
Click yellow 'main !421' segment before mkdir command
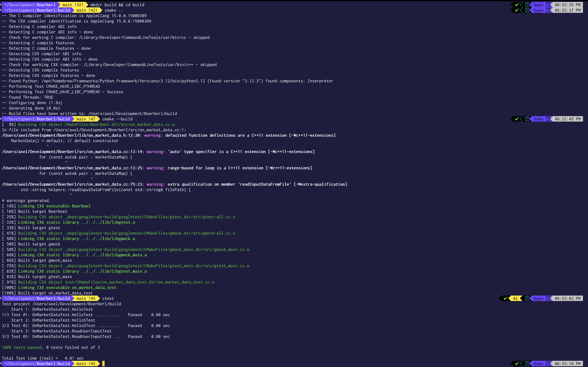tap(73, 5)
